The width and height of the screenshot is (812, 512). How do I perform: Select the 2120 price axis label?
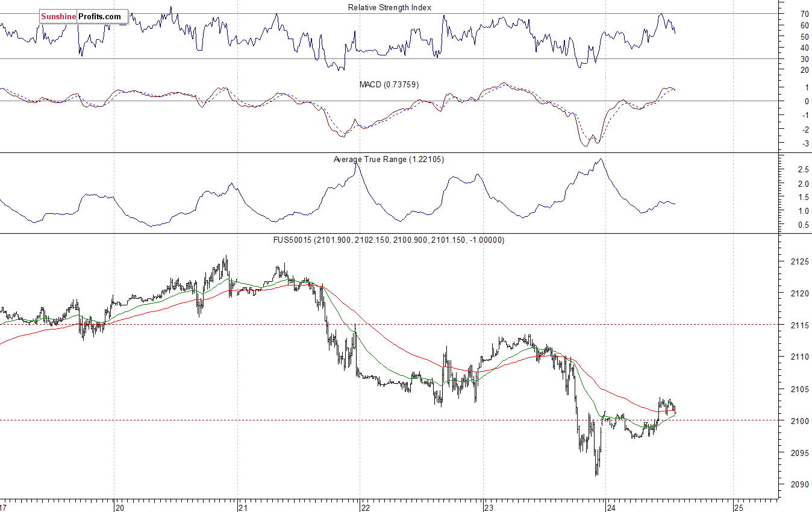tap(799, 293)
